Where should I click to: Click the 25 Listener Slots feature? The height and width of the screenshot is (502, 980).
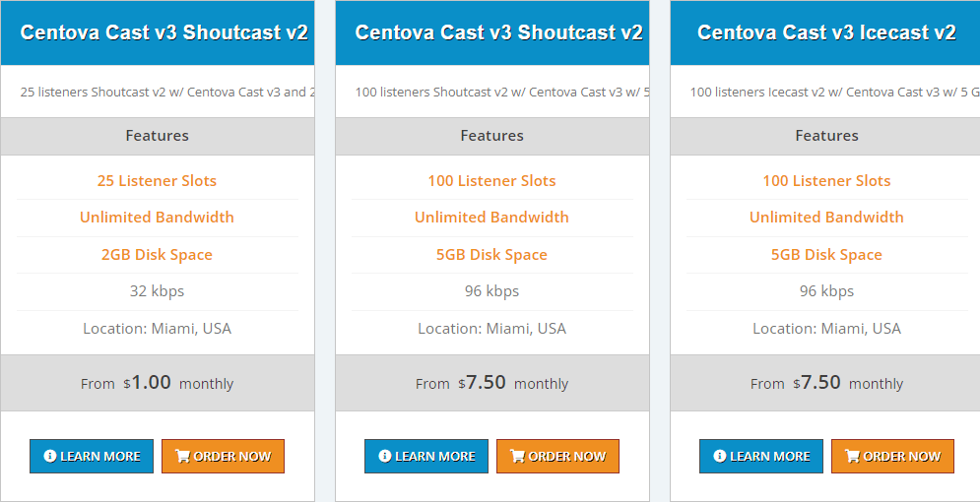[x=157, y=181]
